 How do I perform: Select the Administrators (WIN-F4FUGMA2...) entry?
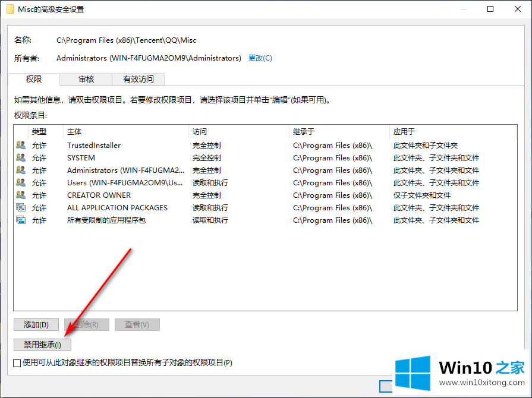[x=265, y=170]
